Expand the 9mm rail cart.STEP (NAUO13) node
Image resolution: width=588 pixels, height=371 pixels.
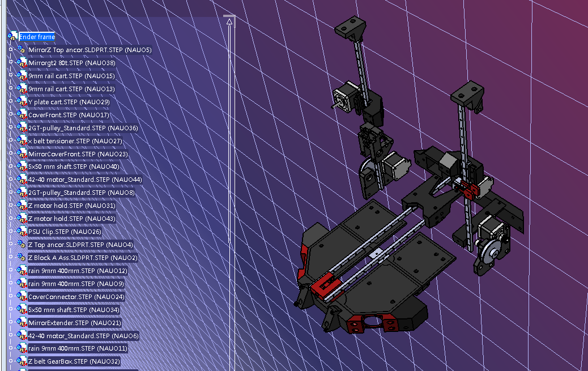tap(11, 88)
